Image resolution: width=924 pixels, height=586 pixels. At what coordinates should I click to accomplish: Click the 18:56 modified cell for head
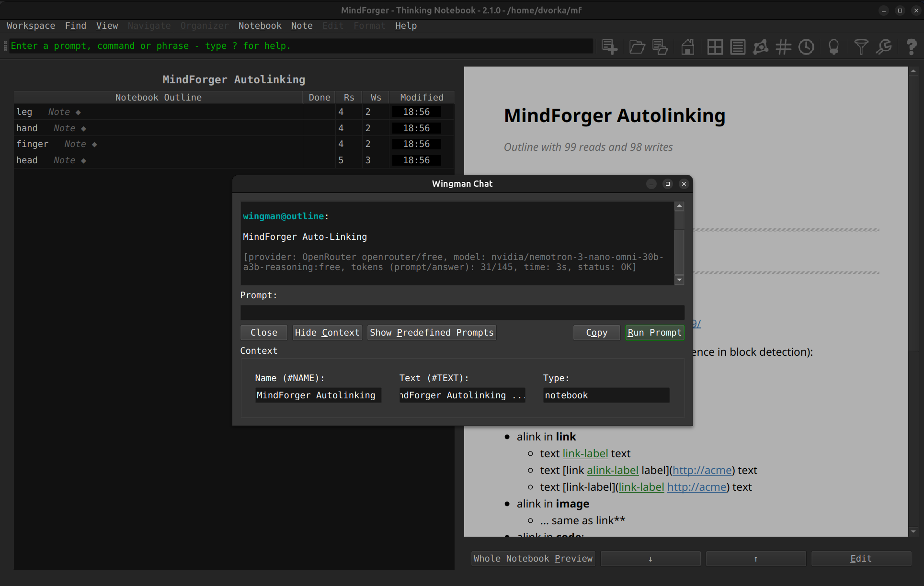(x=416, y=160)
